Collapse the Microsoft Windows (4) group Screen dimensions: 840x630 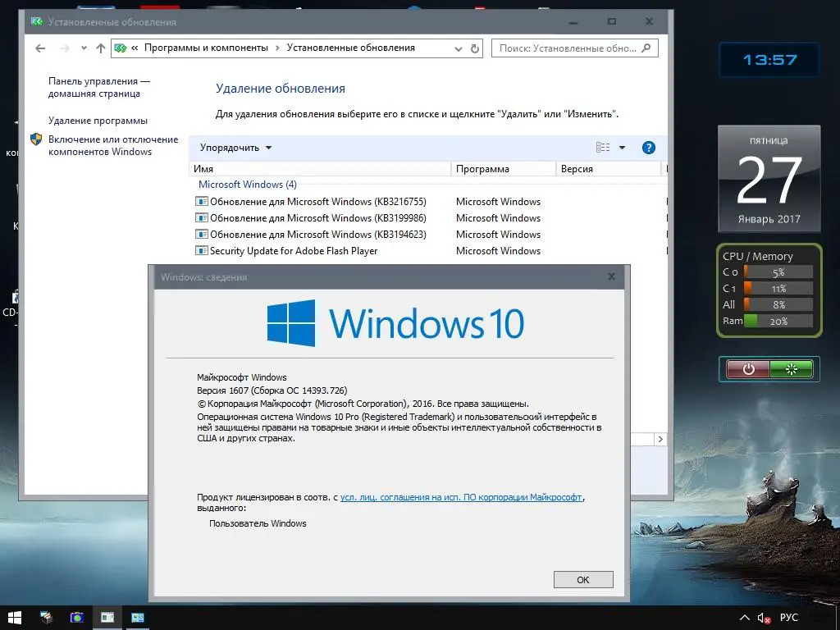248,185
